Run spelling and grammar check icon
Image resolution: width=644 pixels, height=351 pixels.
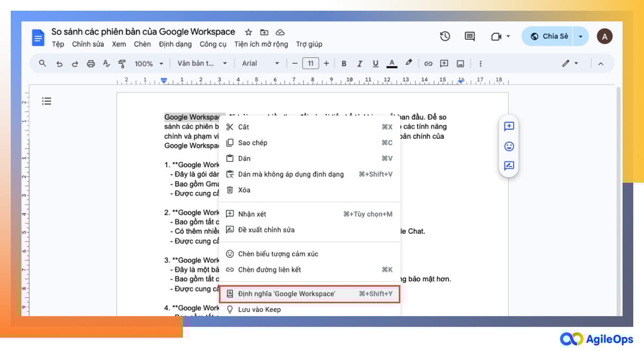106,63
